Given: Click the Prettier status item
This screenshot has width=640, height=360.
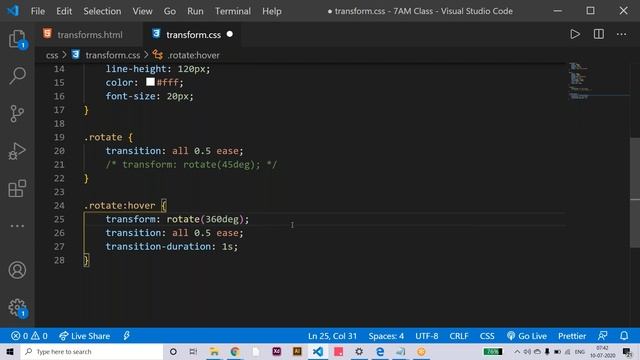Looking at the screenshot, I should pos(572,336).
